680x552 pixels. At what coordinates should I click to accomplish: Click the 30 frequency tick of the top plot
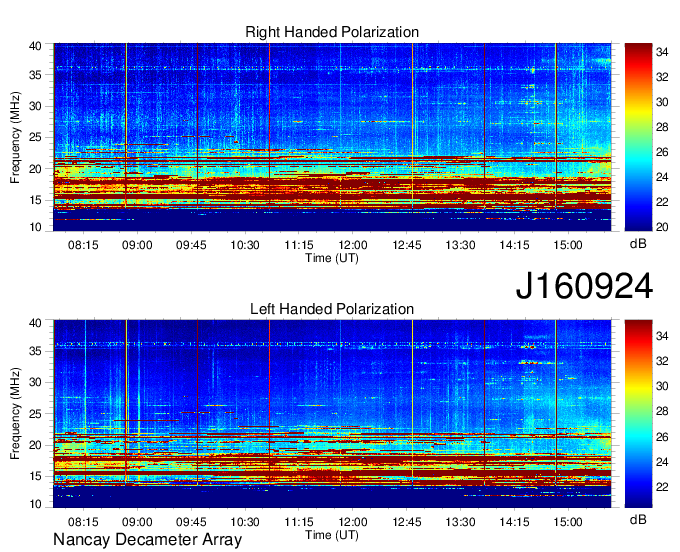point(36,106)
